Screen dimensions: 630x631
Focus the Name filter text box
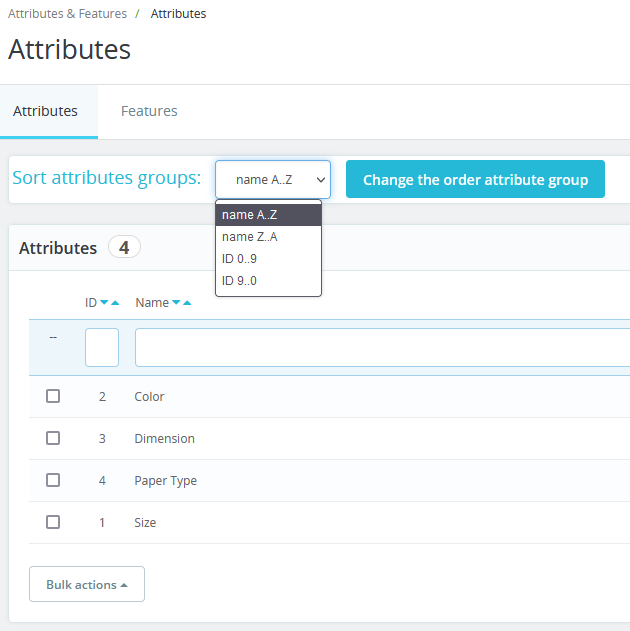[380, 348]
